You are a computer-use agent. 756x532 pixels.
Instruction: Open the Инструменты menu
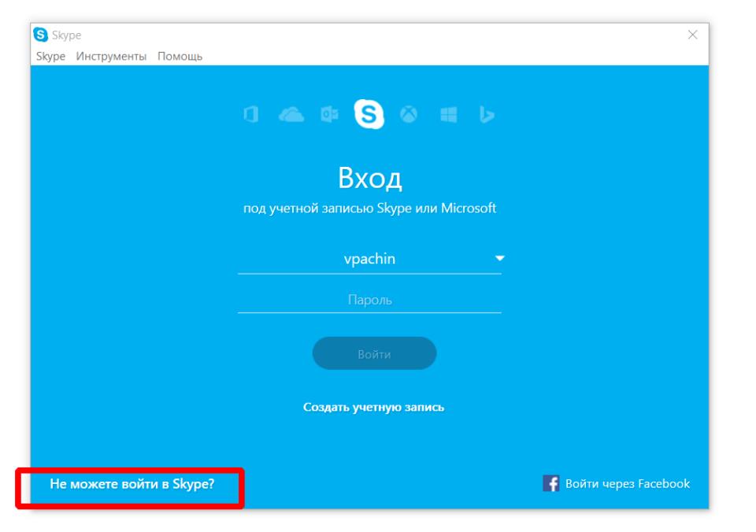[111, 57]
